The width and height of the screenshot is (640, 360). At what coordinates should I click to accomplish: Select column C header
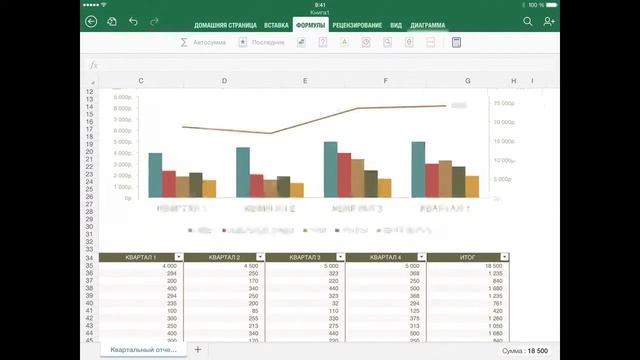click(x=141, y=81)
